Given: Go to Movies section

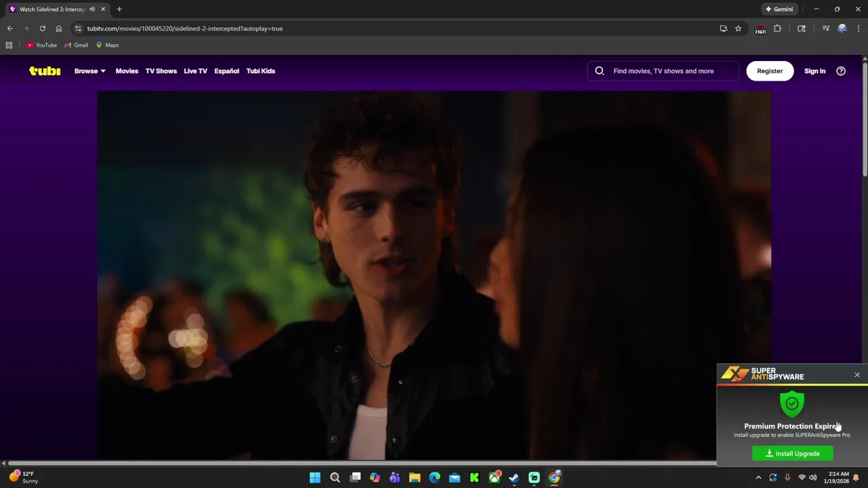Looking at the screenshot, I should click(x=127, y=71).
